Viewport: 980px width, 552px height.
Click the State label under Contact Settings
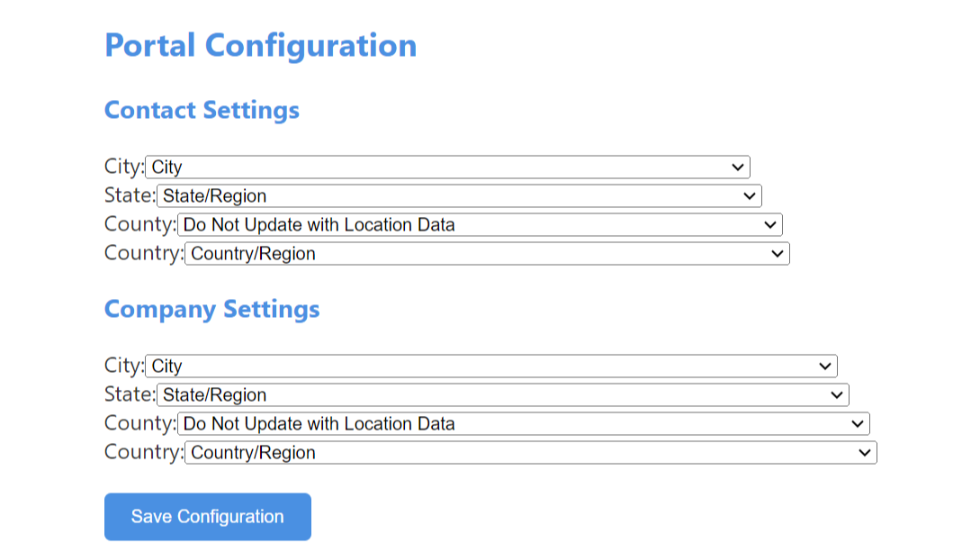point(129,195)
